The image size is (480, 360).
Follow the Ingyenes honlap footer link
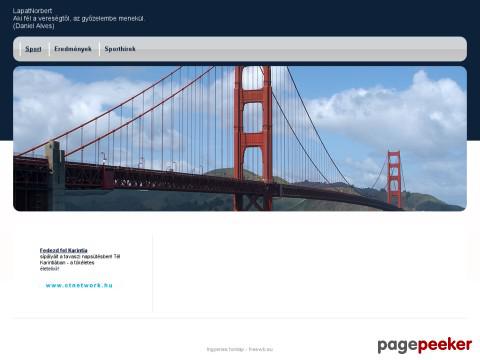pos(225,349)
